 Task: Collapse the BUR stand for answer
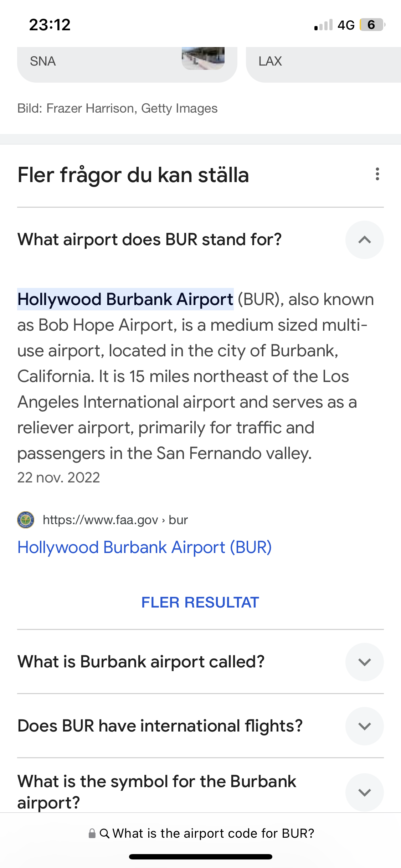pyautogui.click(x=364, y=240)
